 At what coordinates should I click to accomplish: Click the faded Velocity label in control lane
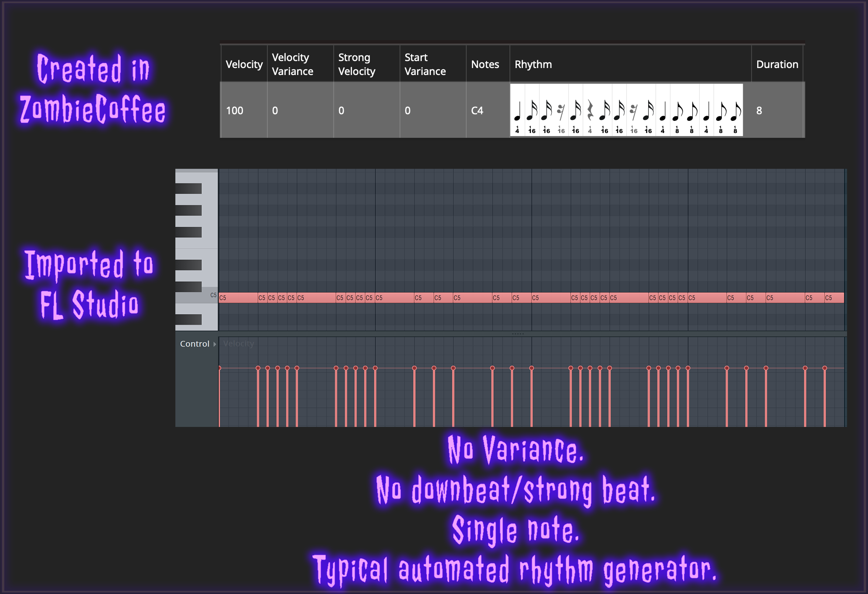pyautogui.click(x=239, y=344)
